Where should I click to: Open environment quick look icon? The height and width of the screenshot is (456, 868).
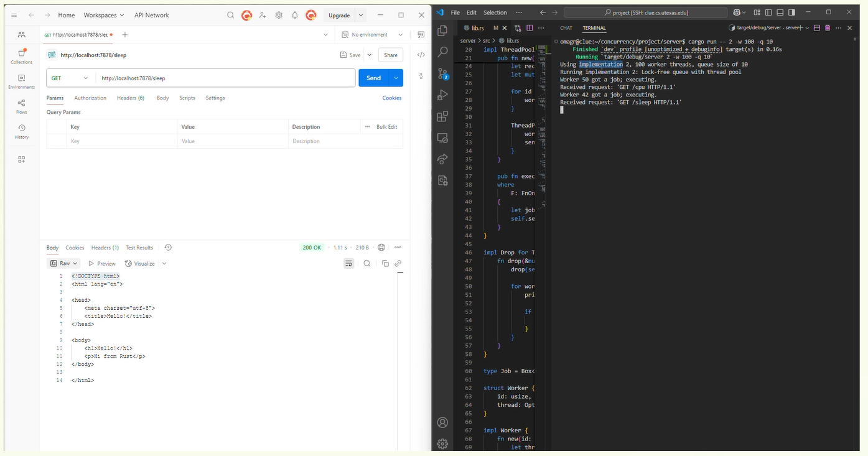pyautogui.click(x=421, y=35)
